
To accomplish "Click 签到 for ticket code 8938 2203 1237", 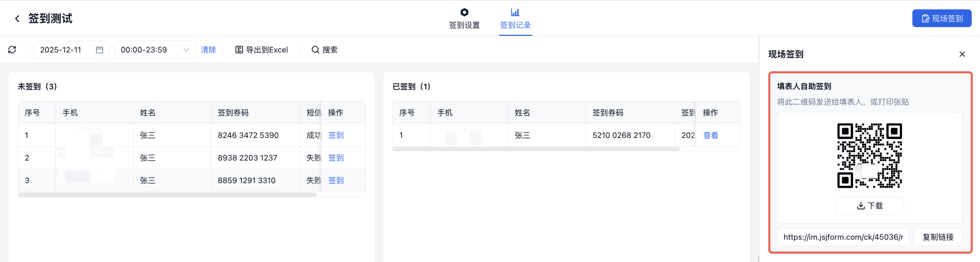I will [336, 158].
